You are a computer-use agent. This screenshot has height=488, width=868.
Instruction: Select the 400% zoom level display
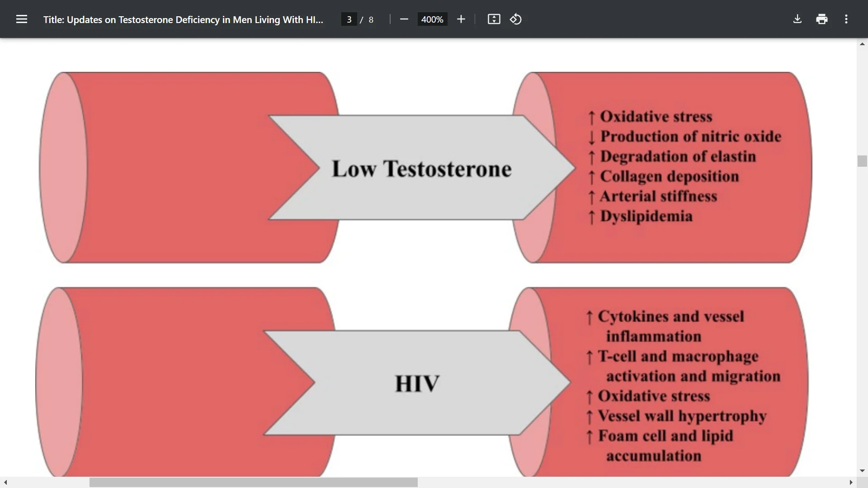[x=432, y=19]
